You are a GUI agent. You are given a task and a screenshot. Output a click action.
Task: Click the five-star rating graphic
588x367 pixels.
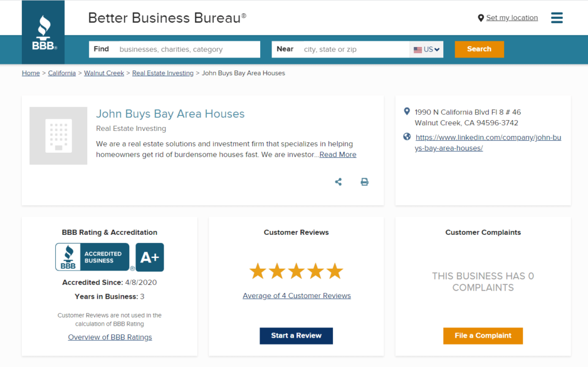pyautogui.click(x=296, y=271)
